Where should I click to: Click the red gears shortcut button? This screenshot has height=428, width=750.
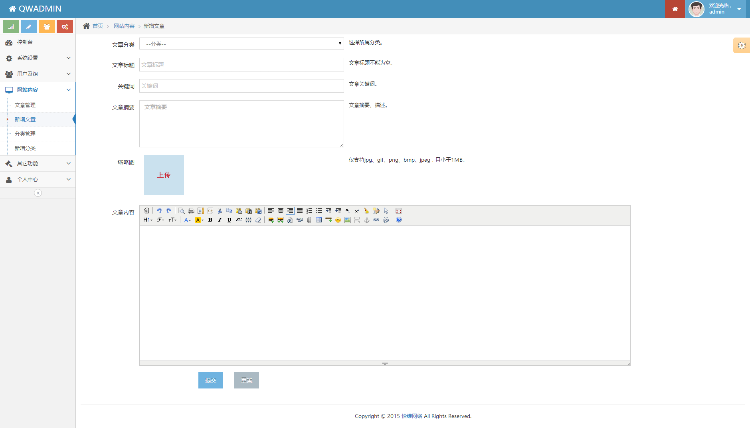(65, 26)
